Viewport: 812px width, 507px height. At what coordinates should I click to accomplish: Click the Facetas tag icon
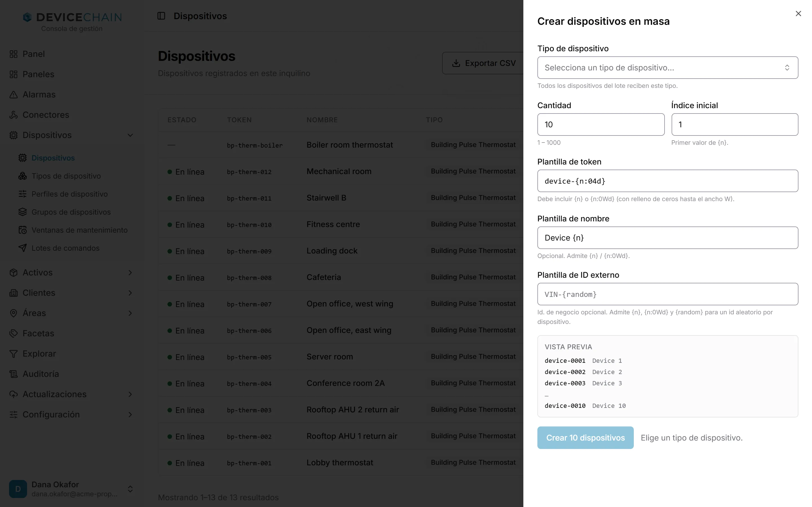(x=14, y=333)
